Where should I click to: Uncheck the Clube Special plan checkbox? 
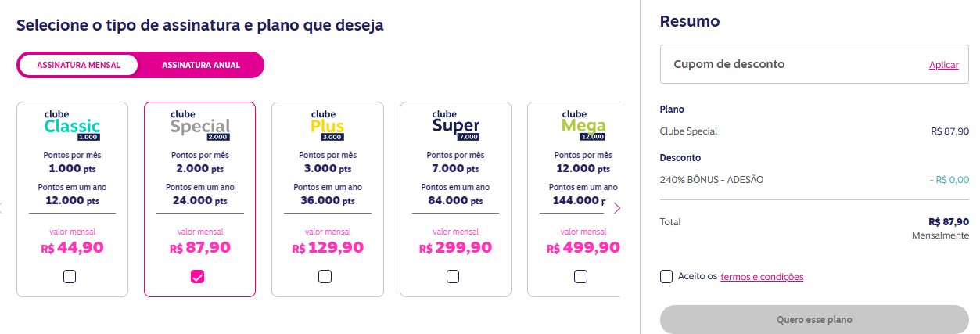pos(197,276)
